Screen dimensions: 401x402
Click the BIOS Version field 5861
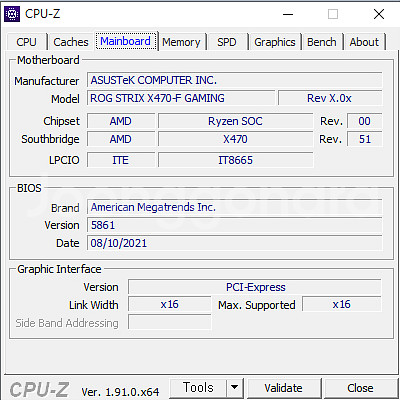click(x=235, y=225)
